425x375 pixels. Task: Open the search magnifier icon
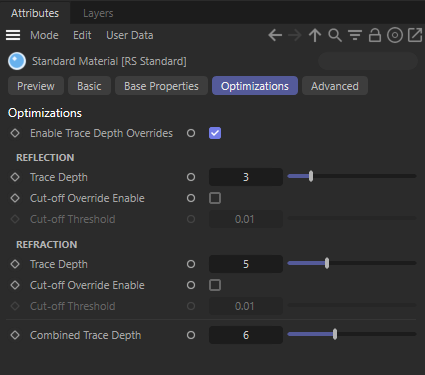point(335,35)
